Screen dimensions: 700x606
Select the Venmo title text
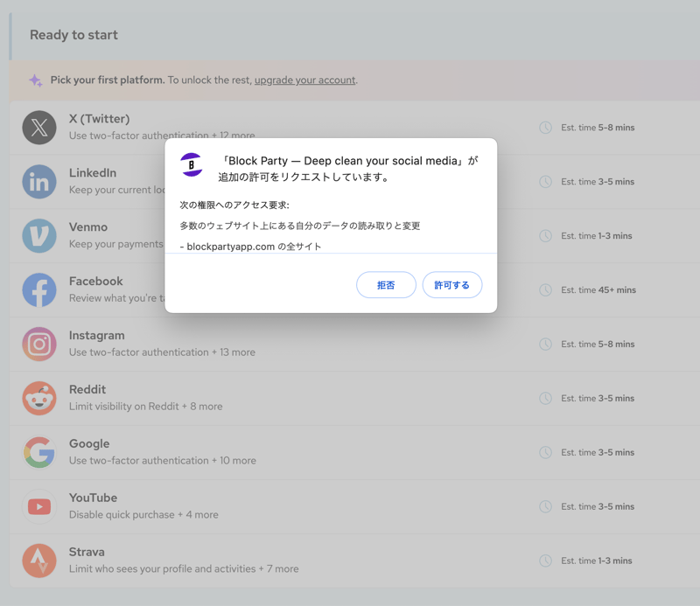click(88, 226)
